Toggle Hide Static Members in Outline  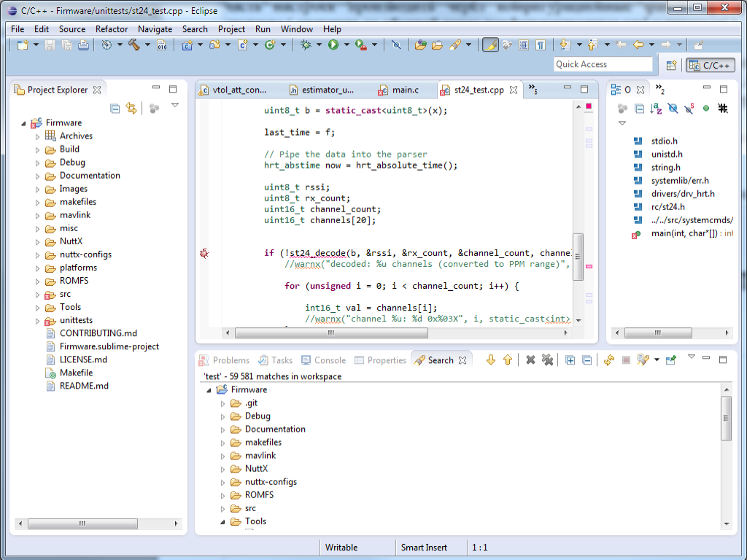click(x=689, y=109)
